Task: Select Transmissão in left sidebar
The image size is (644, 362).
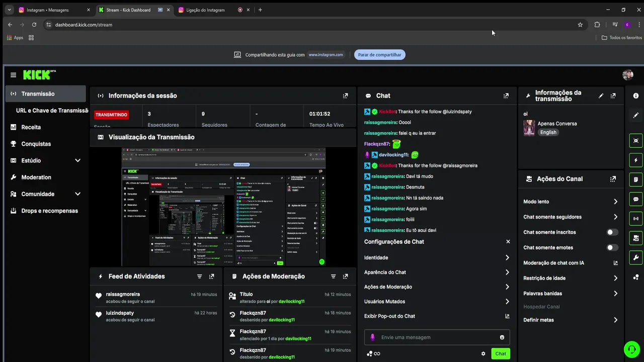Action: pyautogui.click(x=46, y=94)
